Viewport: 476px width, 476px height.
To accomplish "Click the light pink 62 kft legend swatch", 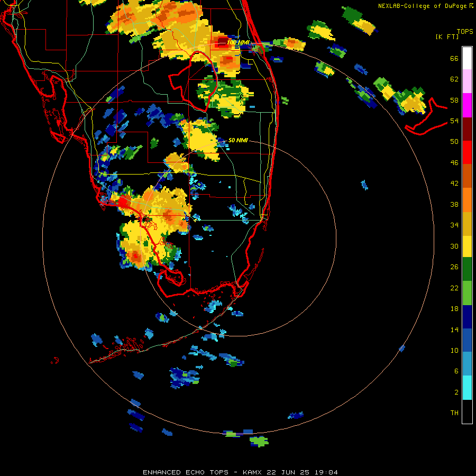I will 467,81.
